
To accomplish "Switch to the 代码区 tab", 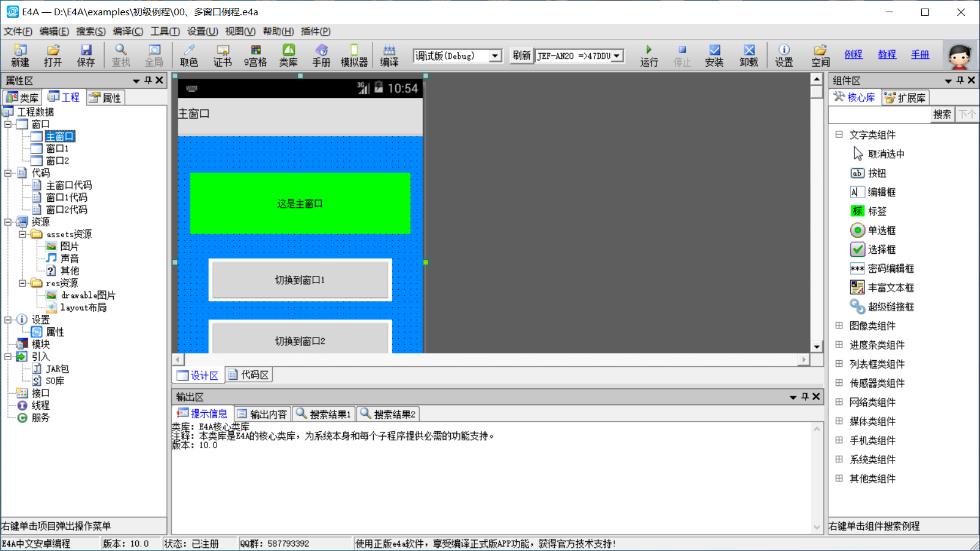I will [249, 375].
